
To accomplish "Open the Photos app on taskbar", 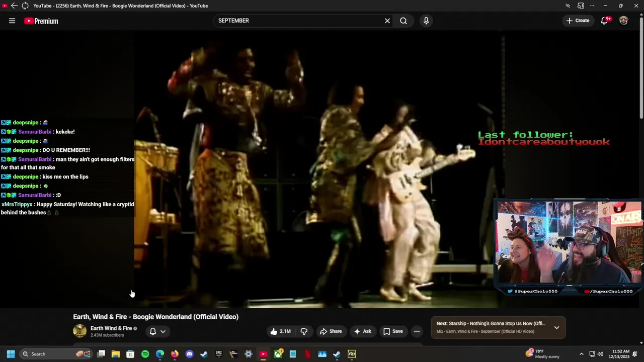I will point(322,354).
